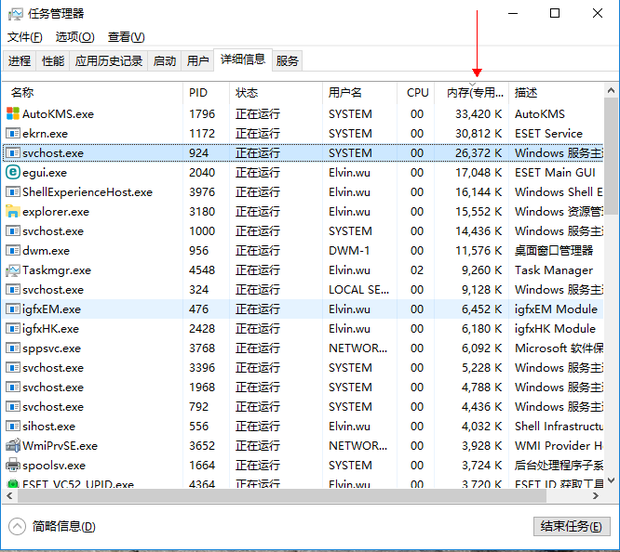Click the dwm.exe process icon

coord(13,250)
